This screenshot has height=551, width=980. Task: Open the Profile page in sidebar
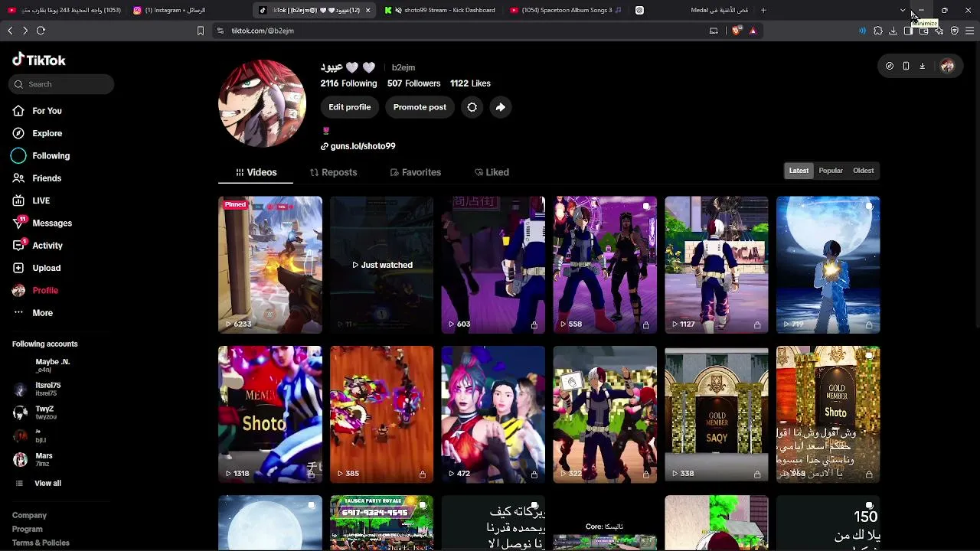pyautogui.click(x=35, y=291)
